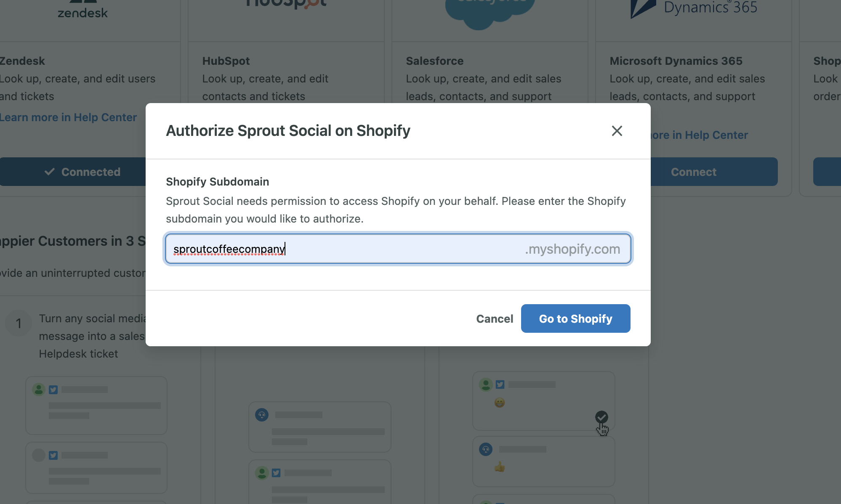Viewport: 841px width, 504px height.
Task: Close the Authorize Sprout Social dialog
Action: pyautogui.click(x=617, y=131)
